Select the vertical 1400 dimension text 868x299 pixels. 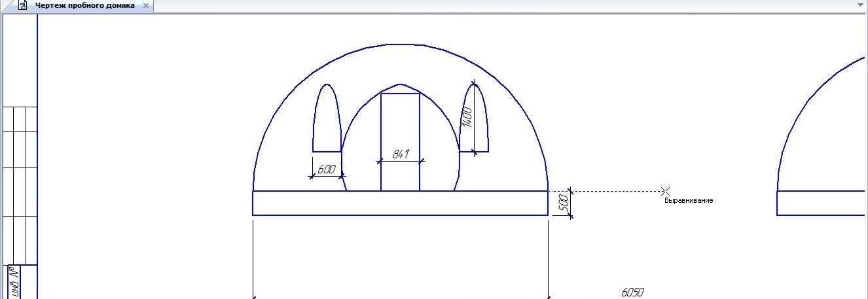tap(467, 117)
